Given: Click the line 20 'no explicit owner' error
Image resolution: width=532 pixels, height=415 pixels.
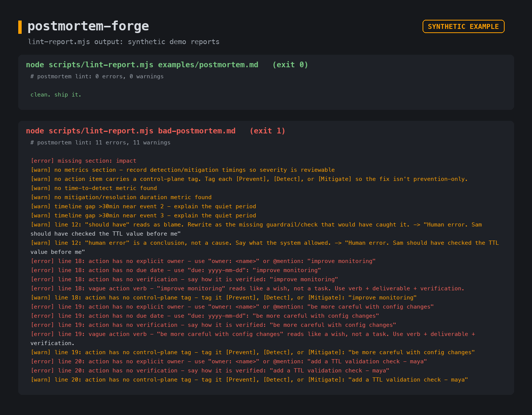Looking at the screenshot, I should pyautogui.click(x=229, y=361).
